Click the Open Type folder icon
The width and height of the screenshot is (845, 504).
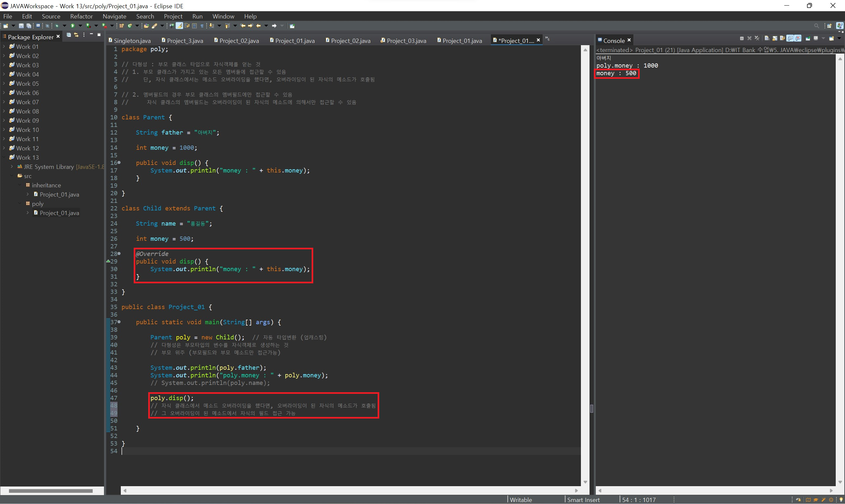click(147, 26)
